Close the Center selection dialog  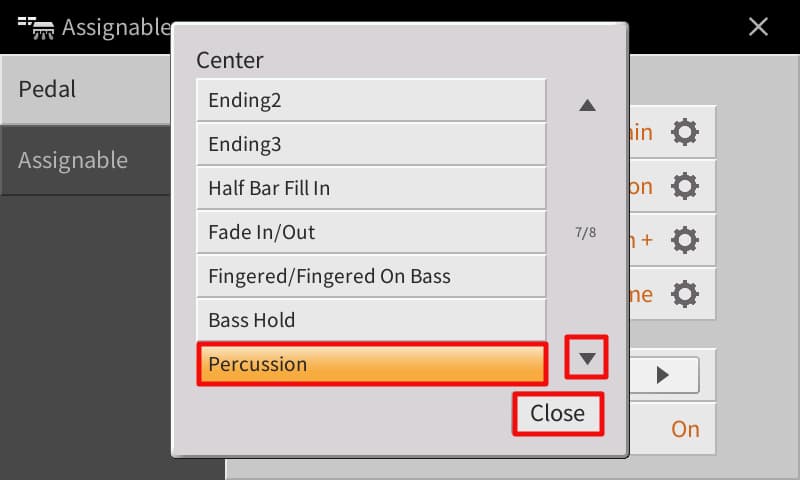[x=558, y=413]
